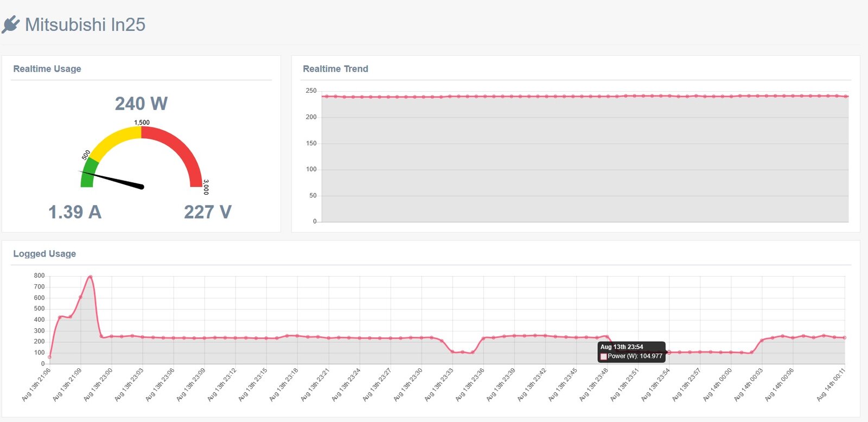Click the Aug 13th 23:54 tooltip
Viewport: 868px width, 422px height.
(631, 351)
